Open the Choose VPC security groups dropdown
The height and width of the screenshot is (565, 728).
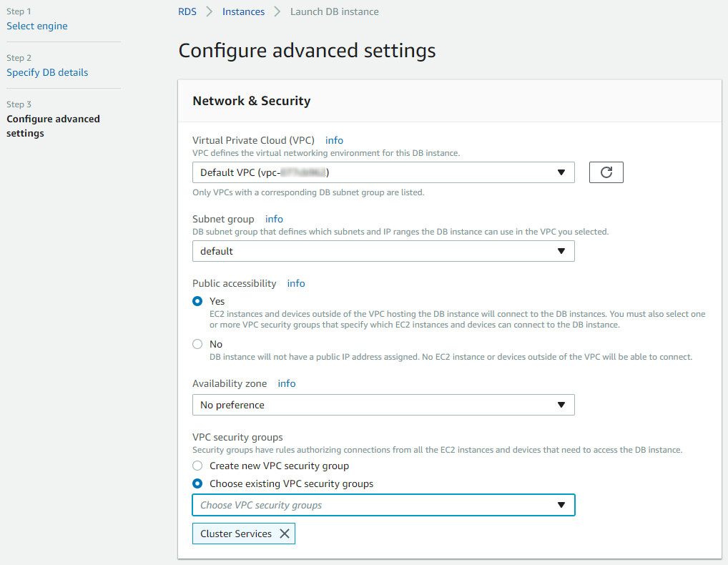point(383,505)
